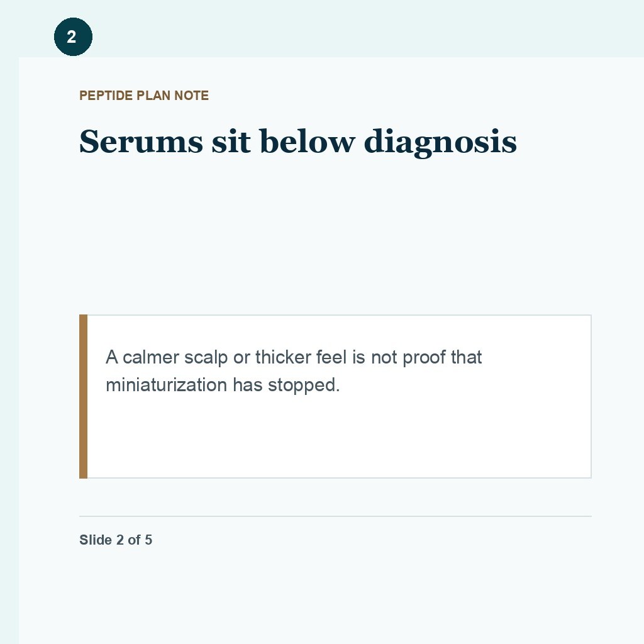
Task: Click the circular slide number 2 badge
Action: click(x=73, y=36)
